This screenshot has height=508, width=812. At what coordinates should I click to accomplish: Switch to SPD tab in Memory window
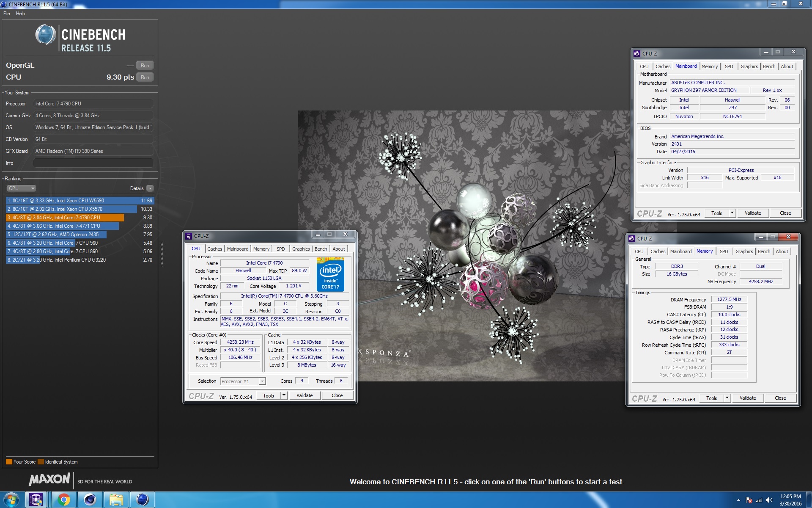point(724,251)
